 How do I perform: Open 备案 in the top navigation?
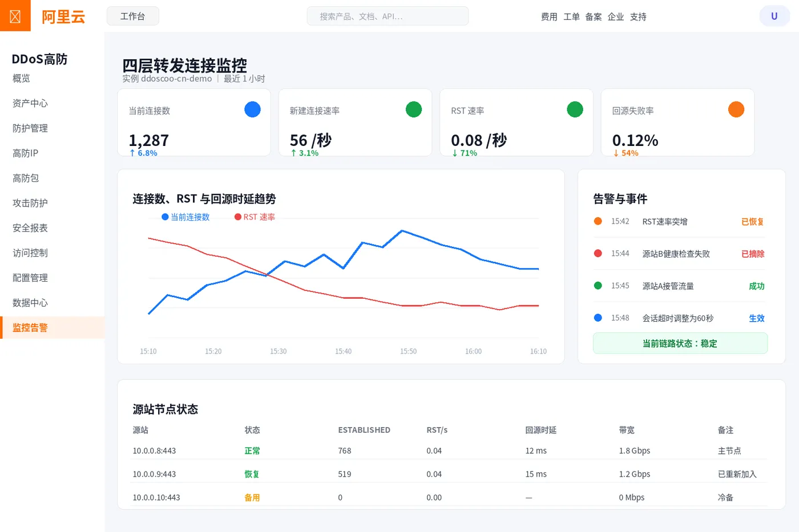594,17
